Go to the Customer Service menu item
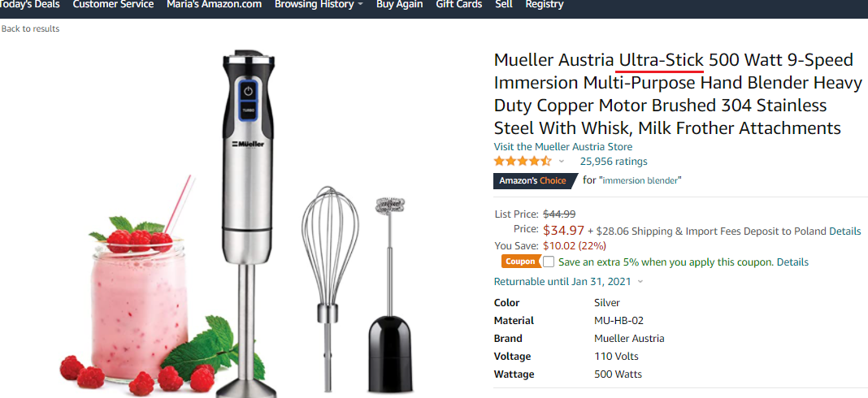Image resolution: width=868 pixels, height=398 pixels. point(113,5)
